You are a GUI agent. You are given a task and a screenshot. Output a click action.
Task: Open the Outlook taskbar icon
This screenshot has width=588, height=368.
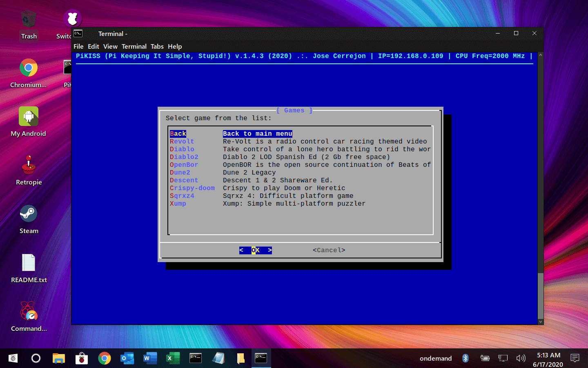pos(127,358)
